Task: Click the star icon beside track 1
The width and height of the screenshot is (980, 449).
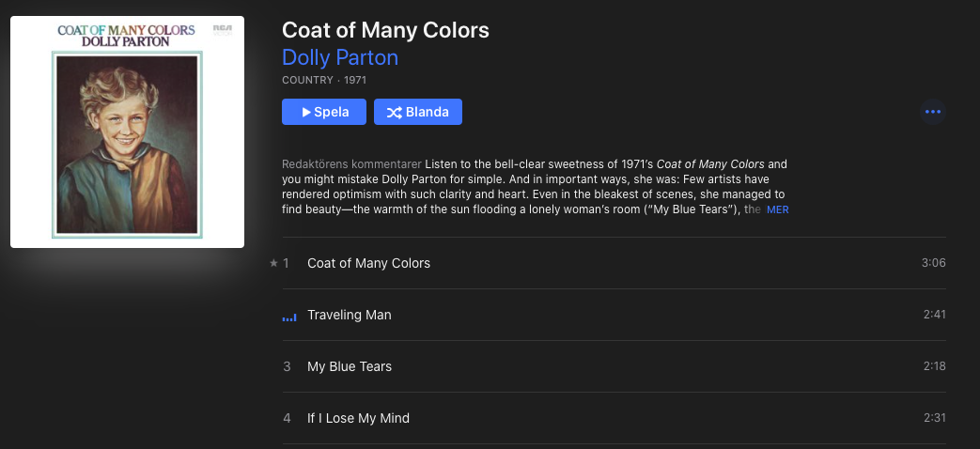Action: [x=273, y=263]
